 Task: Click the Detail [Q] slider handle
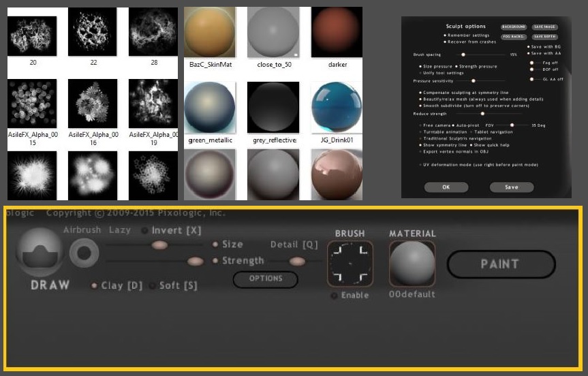click(297, 261)
